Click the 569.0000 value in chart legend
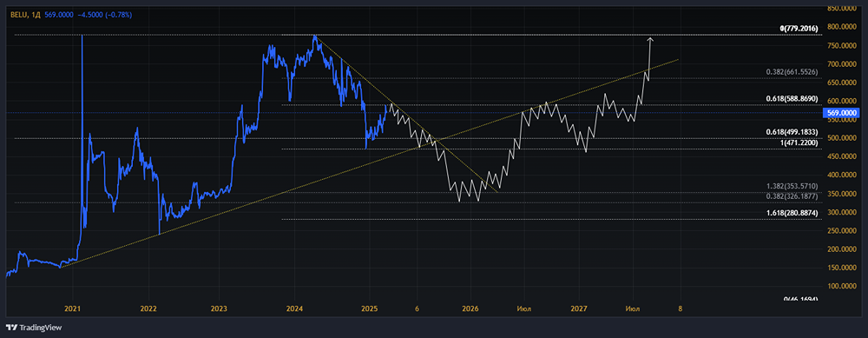Image resolution: width=868 pixels, height=338 pixels. point(59,15)
